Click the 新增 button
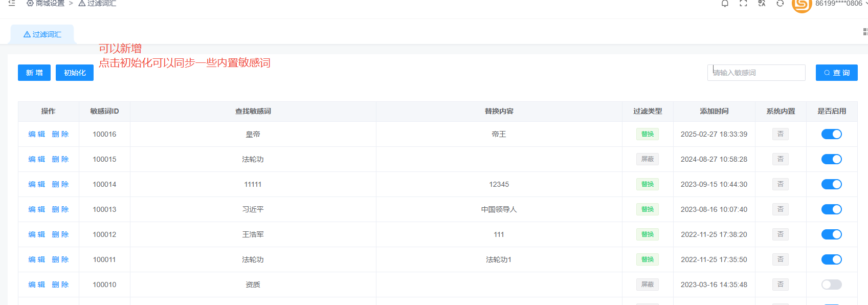This screenshot has height=305, width=868. tap(34, 73)
